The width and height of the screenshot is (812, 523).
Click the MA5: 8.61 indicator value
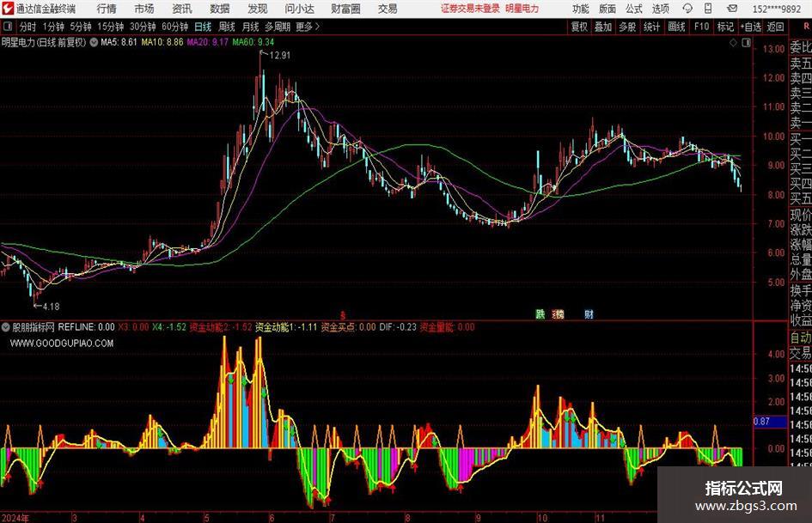pyautogui.click(x=119, y=42)
